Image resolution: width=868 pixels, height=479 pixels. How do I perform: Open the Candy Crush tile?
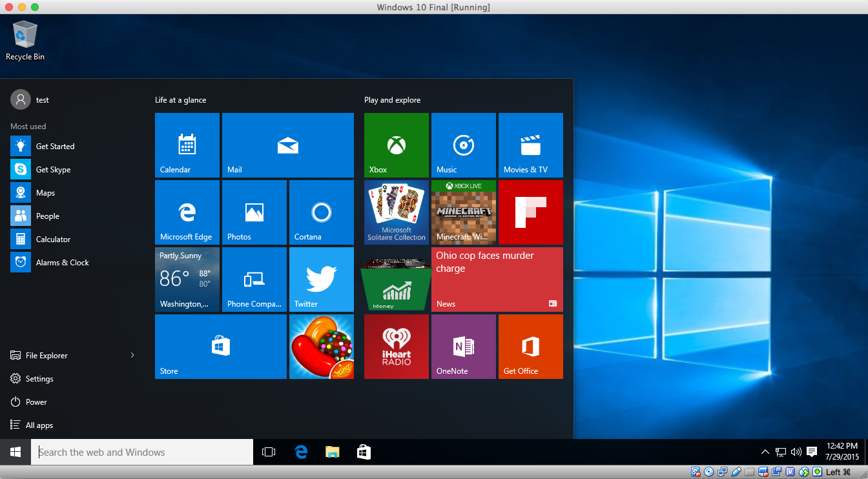click(x=321, y=347)
